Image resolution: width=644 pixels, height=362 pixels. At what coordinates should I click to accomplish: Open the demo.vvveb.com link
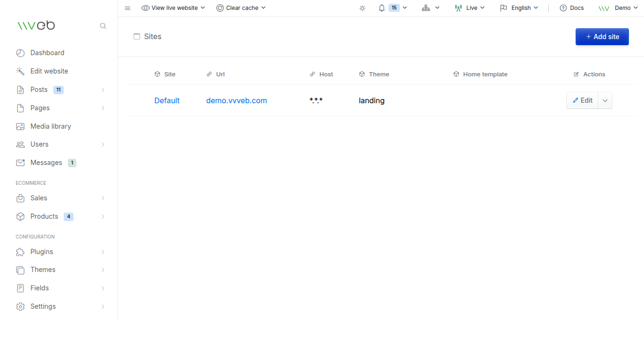(x=236, y=100)
